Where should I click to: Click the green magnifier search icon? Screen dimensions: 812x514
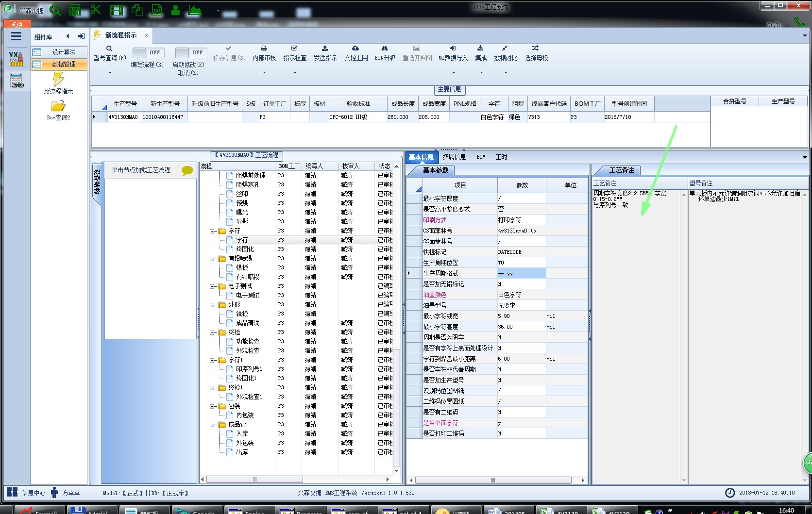[55, 10]
